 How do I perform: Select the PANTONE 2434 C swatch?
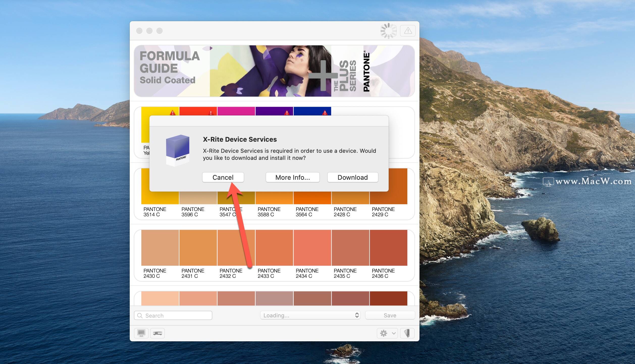(x=312, y=248)
